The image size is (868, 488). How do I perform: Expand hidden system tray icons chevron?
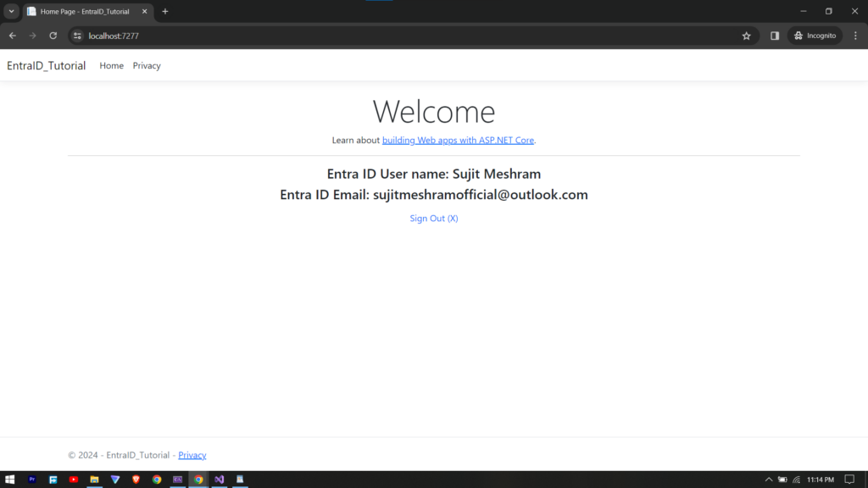[x=769, y=480]
